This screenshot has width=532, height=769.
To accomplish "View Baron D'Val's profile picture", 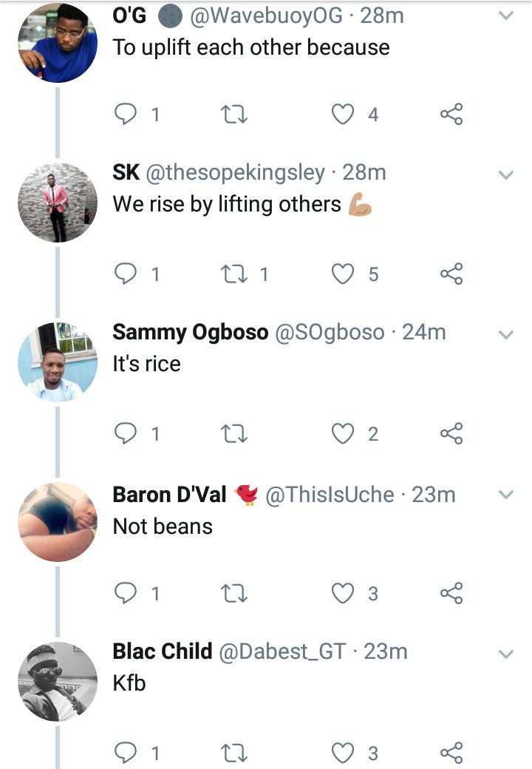I will 57,522.
